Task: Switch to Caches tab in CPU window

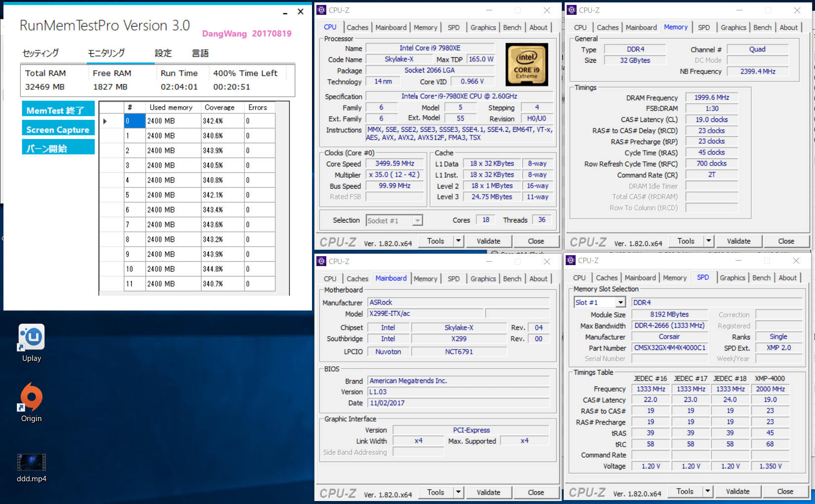Action: pos(357,28)
